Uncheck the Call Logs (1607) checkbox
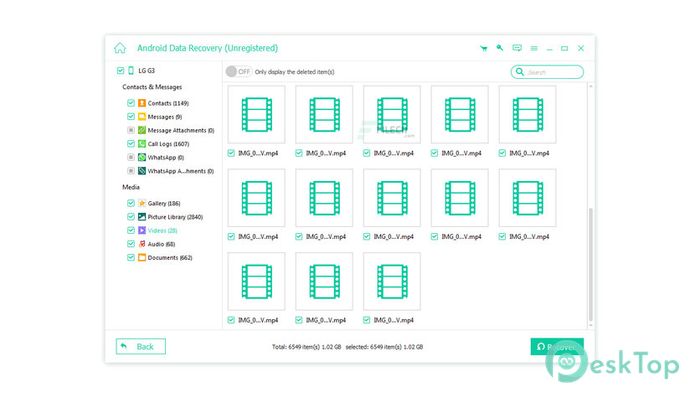 [131, 144]
